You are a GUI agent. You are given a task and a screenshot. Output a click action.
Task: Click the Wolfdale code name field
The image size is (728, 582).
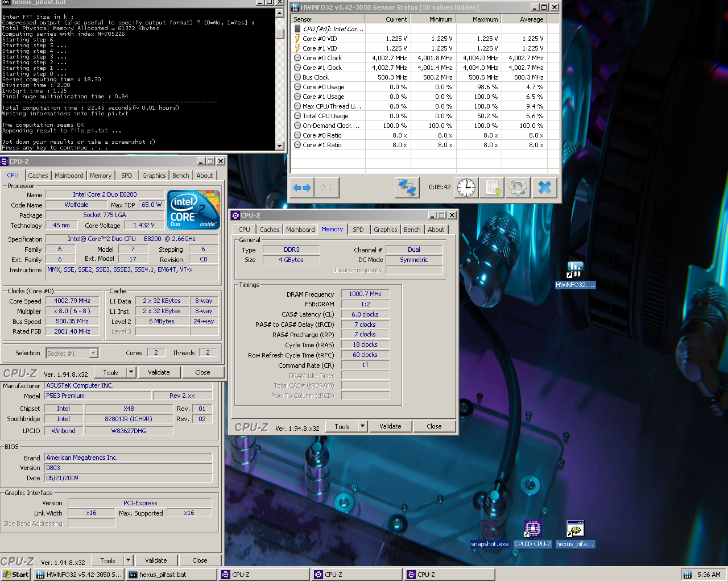(76, 205)
